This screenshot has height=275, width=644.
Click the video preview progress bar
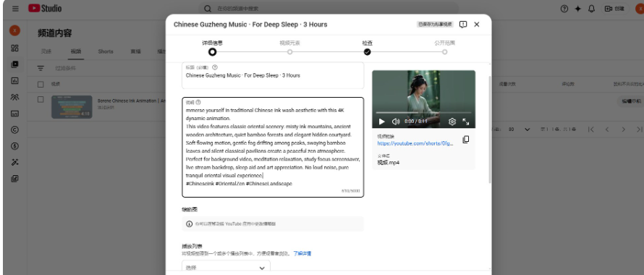pos(423,113)
